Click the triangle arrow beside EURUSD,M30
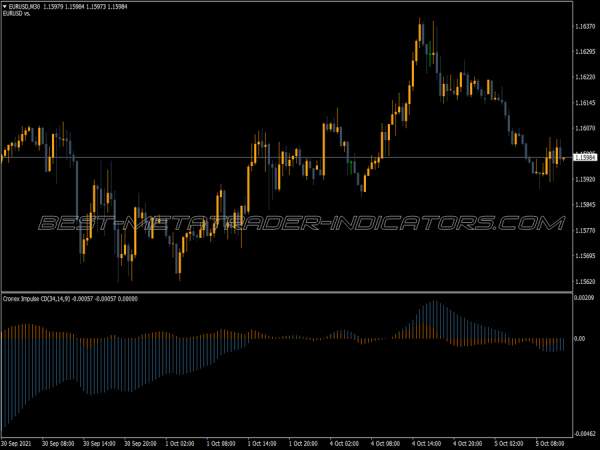This screenshot has height=450, width=600. click(x=5, y=7)
